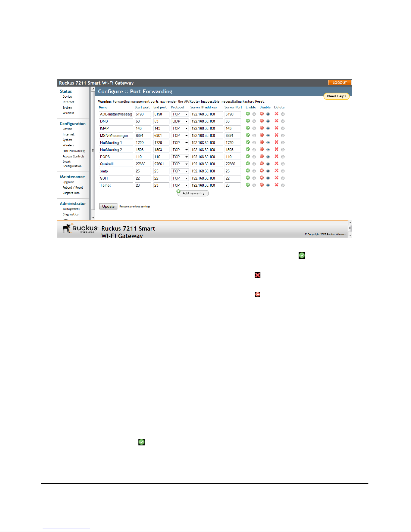This screenshot has width=411, height=532.
Task: Click the green Enable icon in MSN-Messenger row
Action: [x=248, y=135]
